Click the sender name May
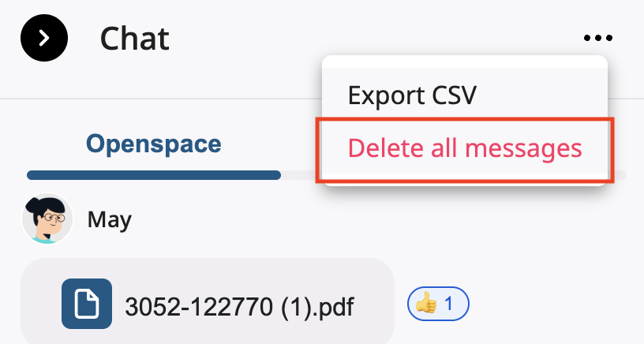644x344 pixels. pos(110,219)
